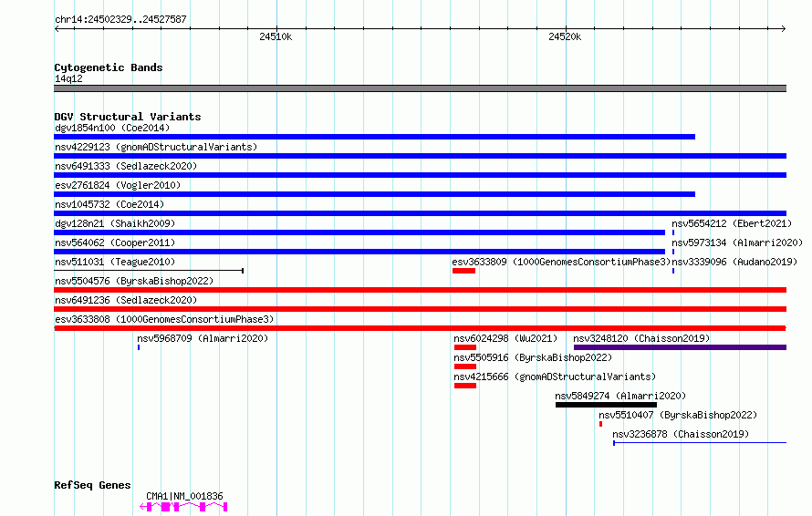Viewport: 812px width, 516px height.
Task: Open nsv5505916 (ByrskaBishop2022) label
Action: click(x=533, y=357)
